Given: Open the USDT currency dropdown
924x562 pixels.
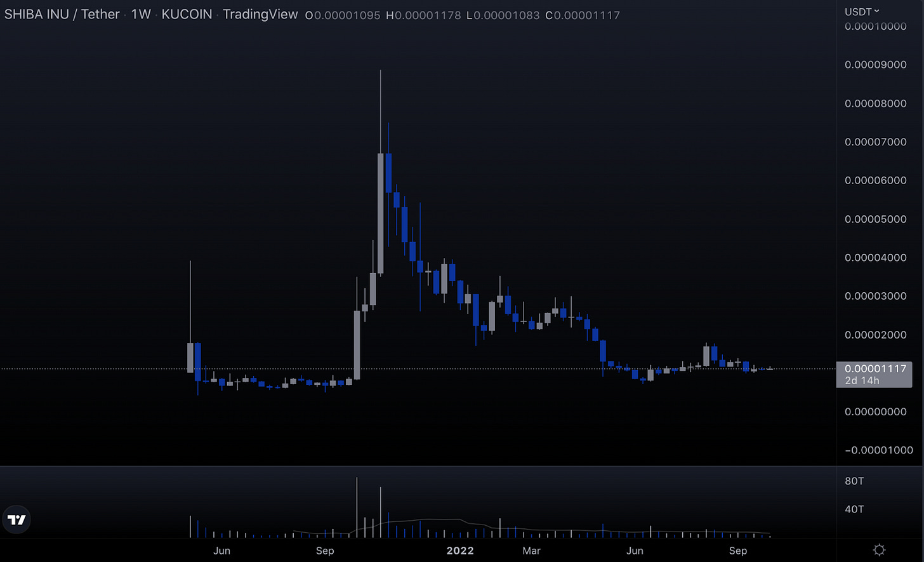Looking at the screenshot, I should tap(862, 11).
